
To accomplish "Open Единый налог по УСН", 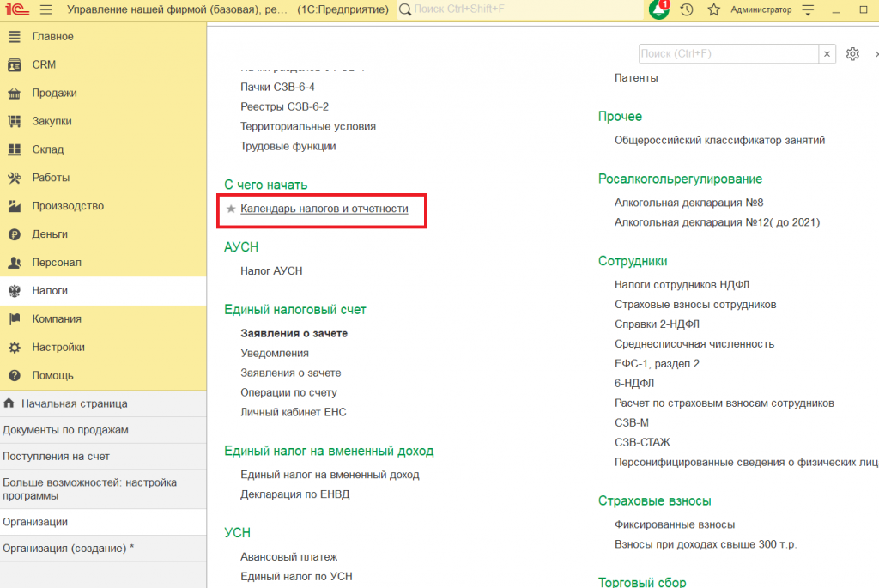I will pos(296,576).
